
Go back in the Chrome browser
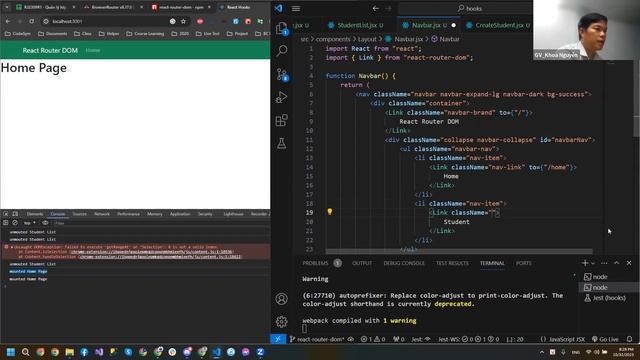point(8,21)
